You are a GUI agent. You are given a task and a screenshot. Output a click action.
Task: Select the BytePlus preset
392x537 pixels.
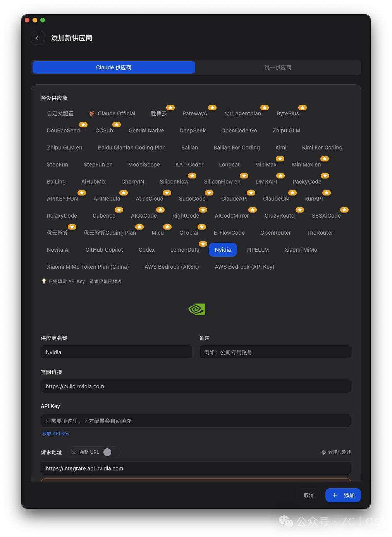point(288,113)
